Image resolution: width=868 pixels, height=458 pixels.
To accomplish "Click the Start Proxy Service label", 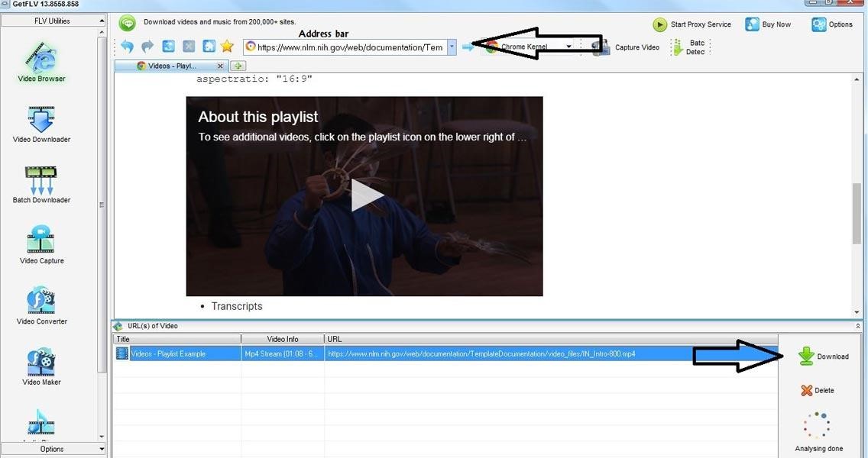I will [701, 24].
